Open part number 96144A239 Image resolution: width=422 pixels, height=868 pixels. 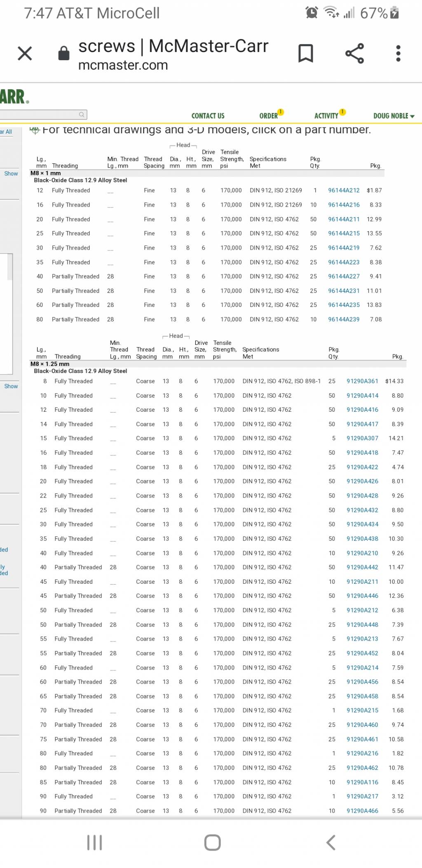click(x=344, y=319)
